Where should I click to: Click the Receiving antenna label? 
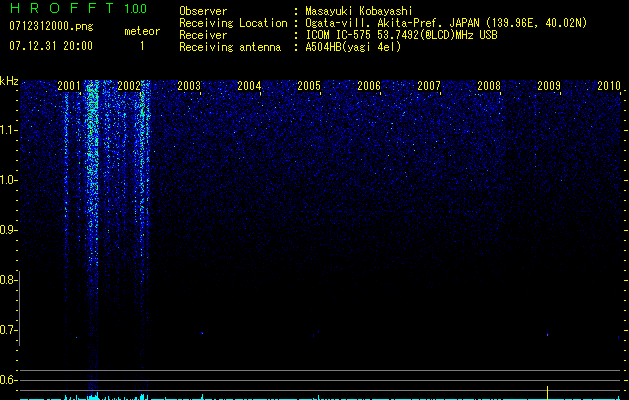[x=230, y=47]
